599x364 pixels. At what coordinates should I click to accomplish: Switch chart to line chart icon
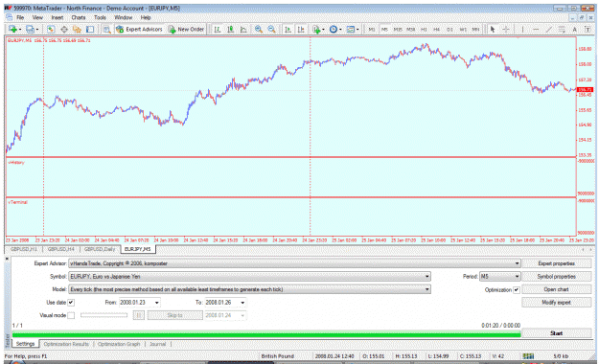pyautogui.click(x=243, y=30)
